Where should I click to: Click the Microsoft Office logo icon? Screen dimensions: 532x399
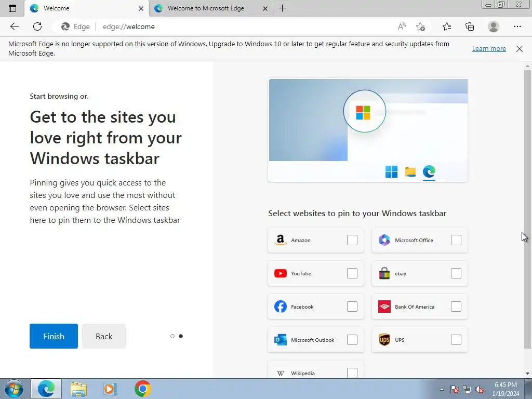tap(384, 240)
